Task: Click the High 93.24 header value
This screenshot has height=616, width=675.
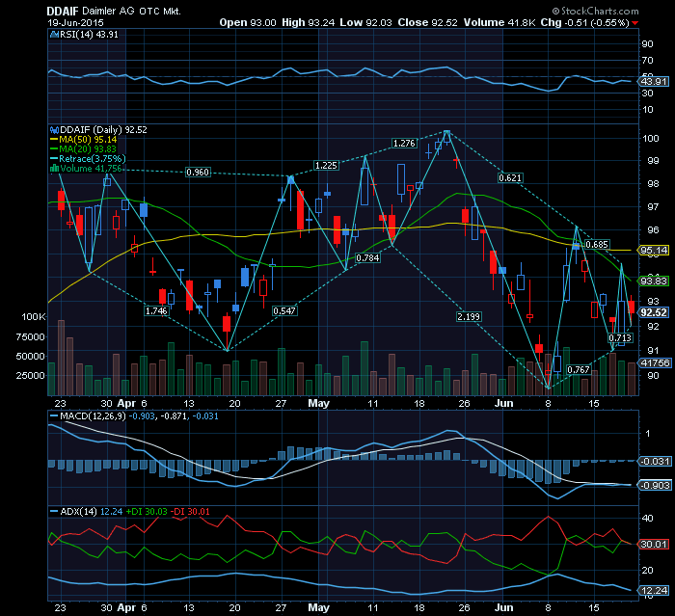Action: pyautogui.click(x=309, y=23)
